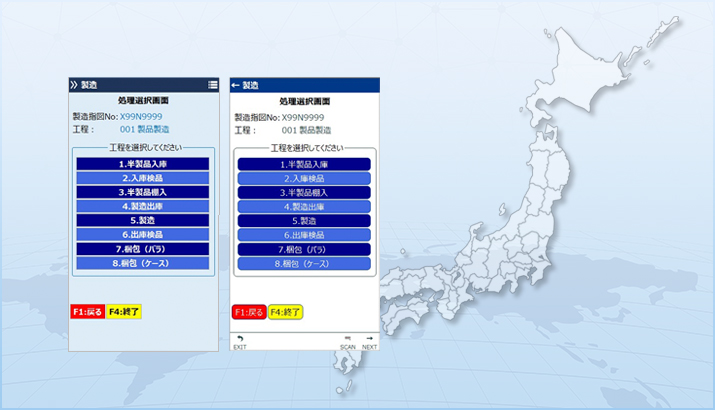The height and width of the screenshot is (410, 715).
Task: Choose 7.梱包（バラ） in the right panel
Action: 304,249
